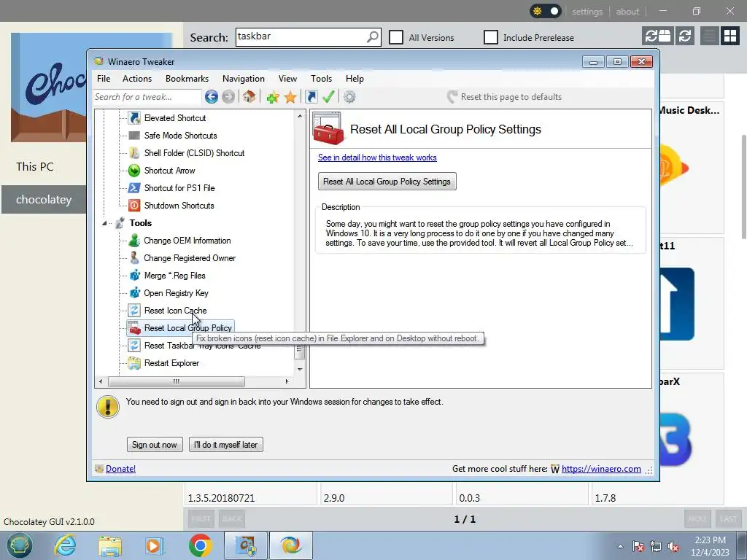
Task: Open the Home page icon in toolbar
Action: (x=249, y=97)
